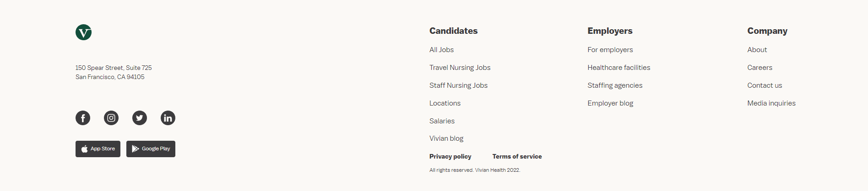This screenshot has height=191, width=868.
Task: Open Staff Nursing Jobs link
Action: pyautogui.click(x=458, y=85)
